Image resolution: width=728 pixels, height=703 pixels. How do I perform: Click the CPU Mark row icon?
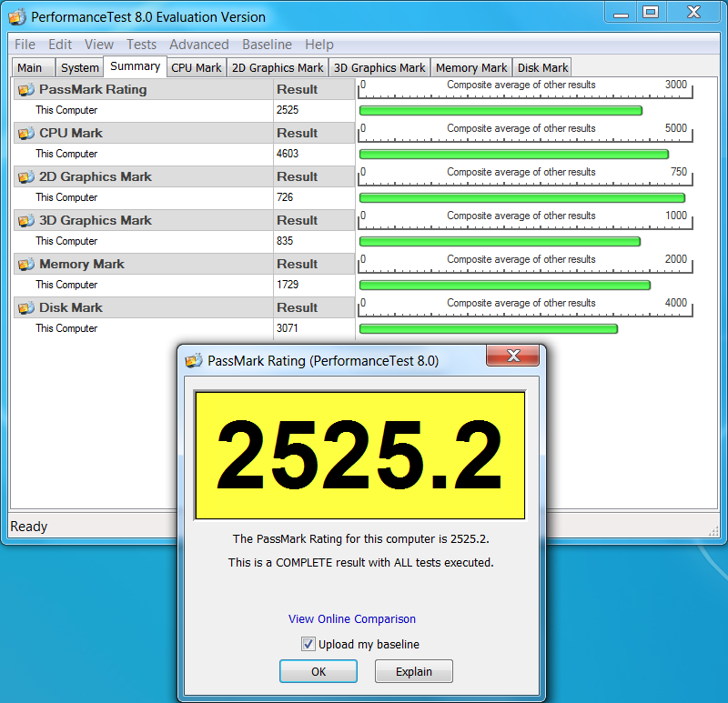coord(26,133)
